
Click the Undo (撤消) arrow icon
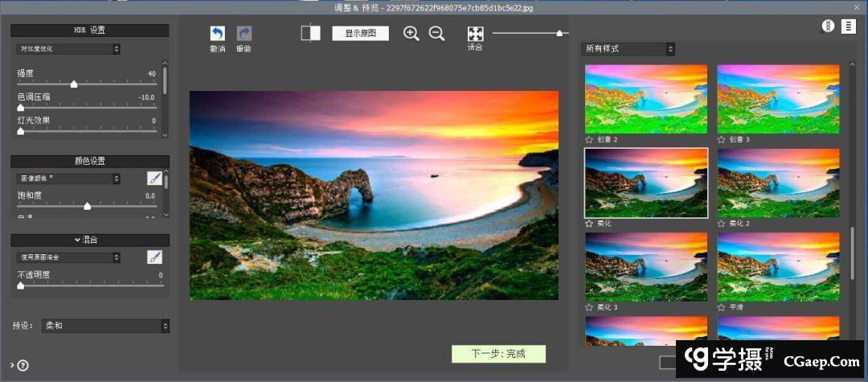217,34
